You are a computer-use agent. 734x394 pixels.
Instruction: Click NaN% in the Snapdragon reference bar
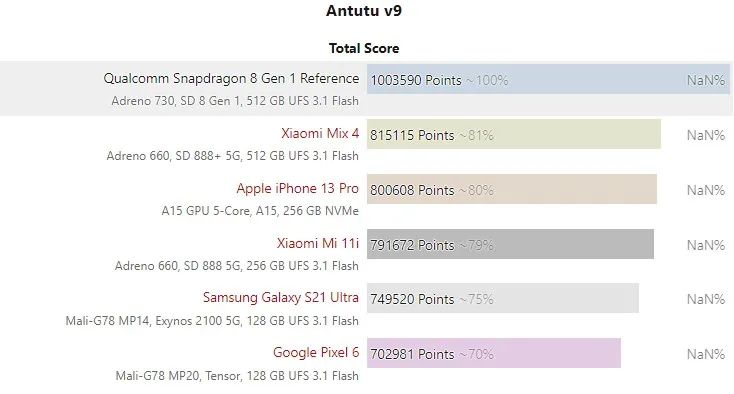point(705,80)
